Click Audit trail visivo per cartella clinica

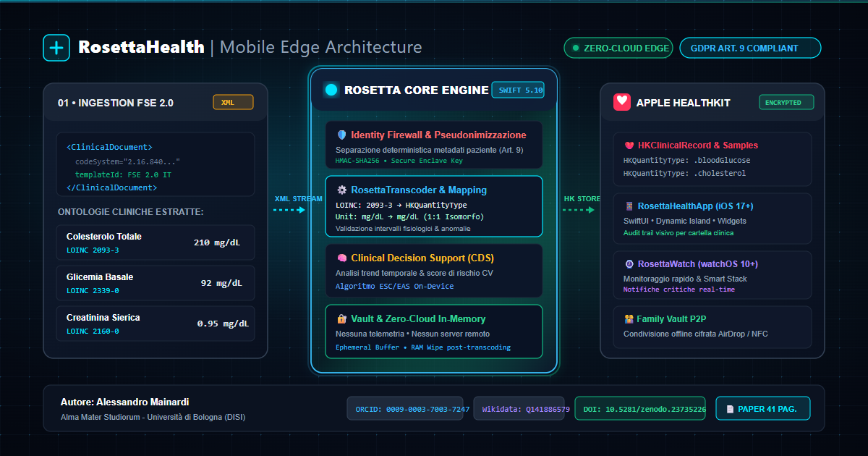(678, 233)
